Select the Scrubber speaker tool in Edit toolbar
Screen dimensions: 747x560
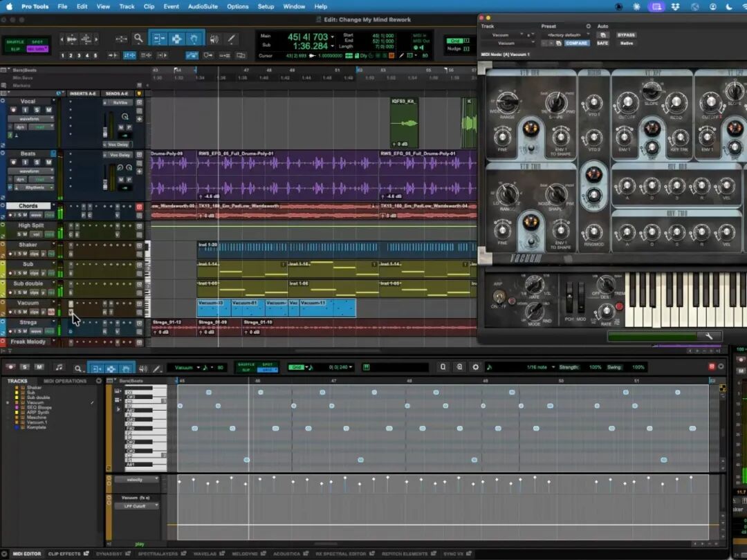click(214, 39)
